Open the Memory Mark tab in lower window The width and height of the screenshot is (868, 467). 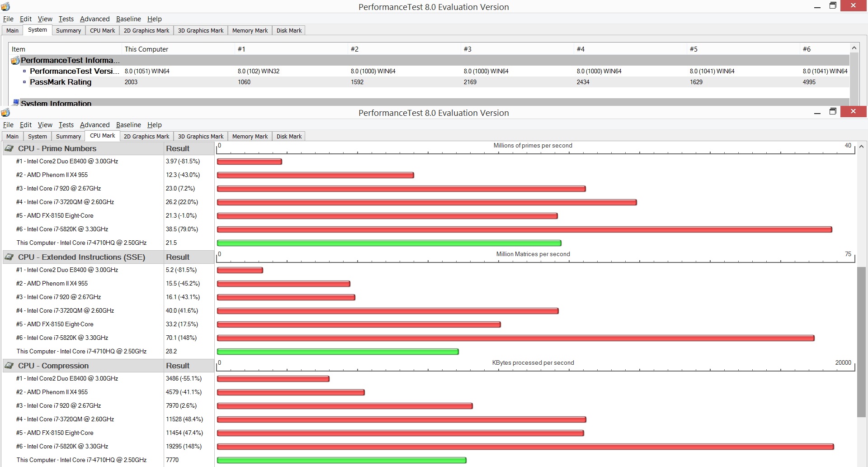pos(250,136)
